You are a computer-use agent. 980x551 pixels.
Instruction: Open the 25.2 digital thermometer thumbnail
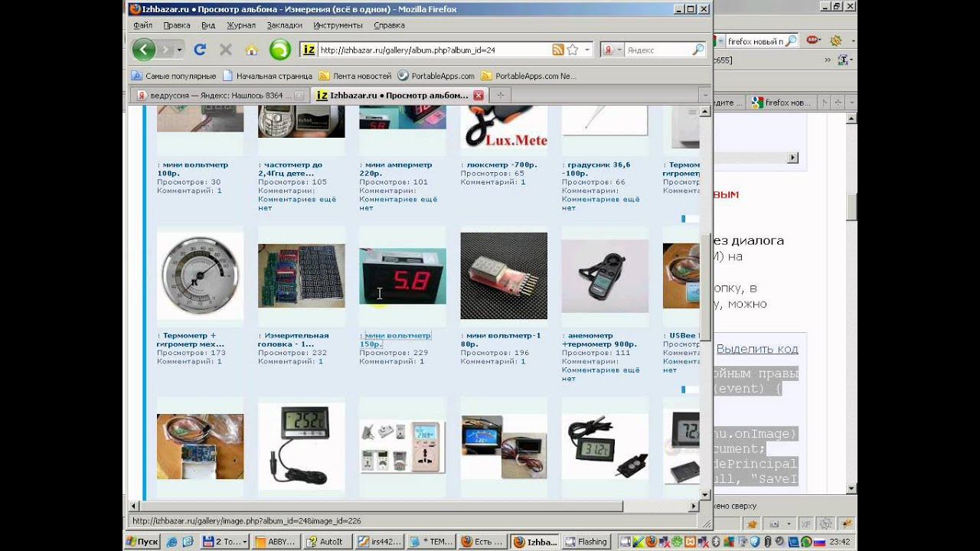tap(302, 446)
